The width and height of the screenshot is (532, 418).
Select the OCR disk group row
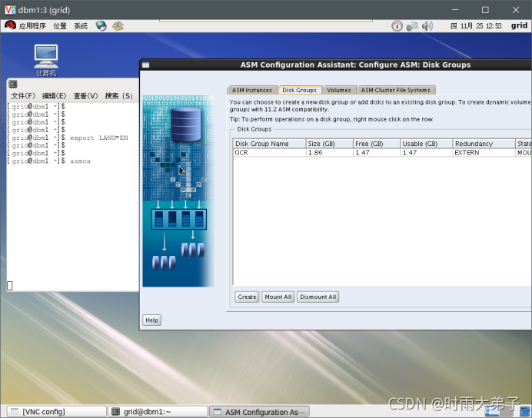click(382, 153)
